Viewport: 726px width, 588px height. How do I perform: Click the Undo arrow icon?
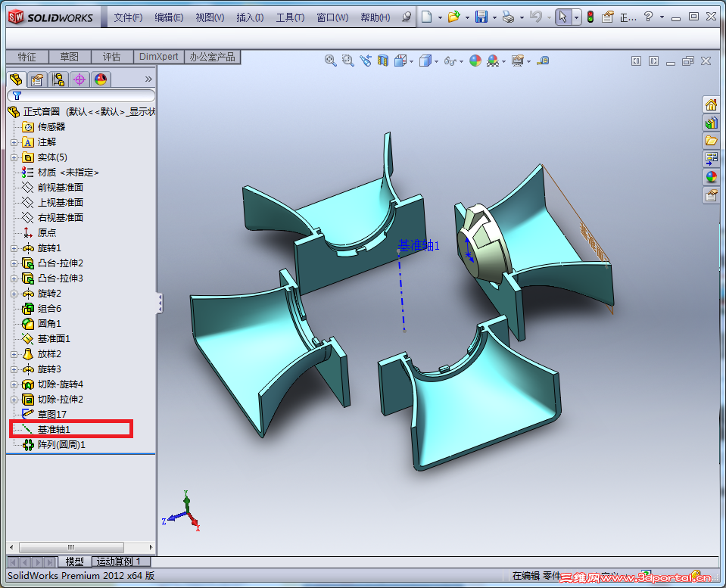536,17
